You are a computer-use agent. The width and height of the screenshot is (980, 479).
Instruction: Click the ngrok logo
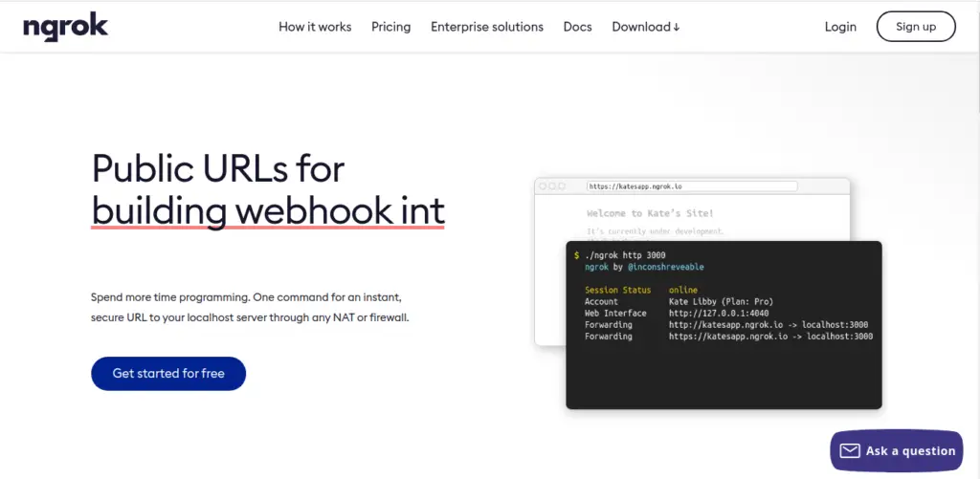coord(66,28)
